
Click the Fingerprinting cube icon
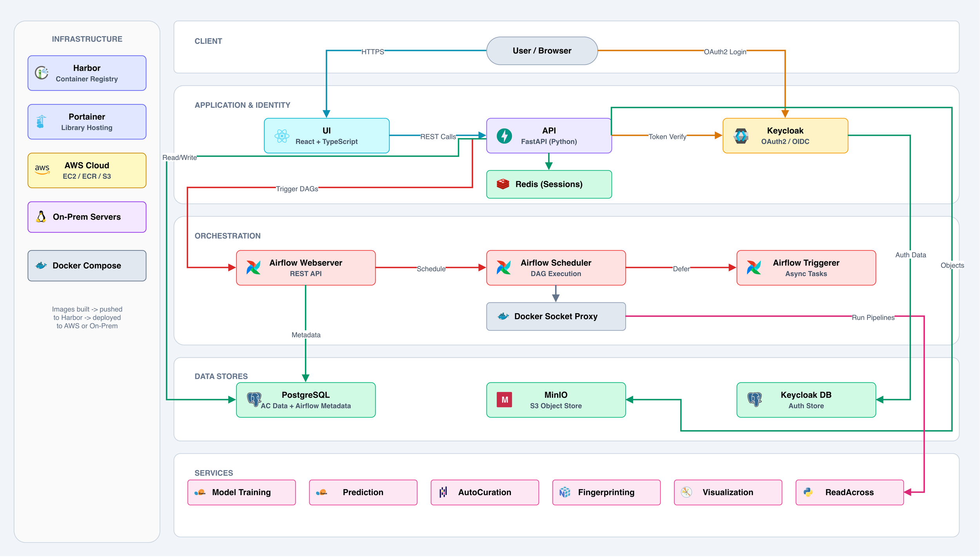click(x=565, y=493)
